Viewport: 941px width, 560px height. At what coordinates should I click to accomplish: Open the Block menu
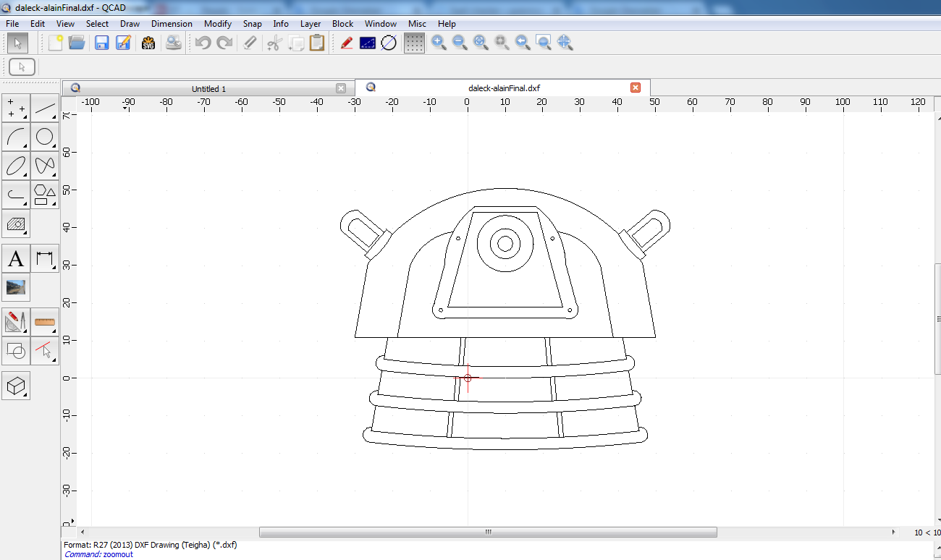pyautogui.click(x=343, y=23)
